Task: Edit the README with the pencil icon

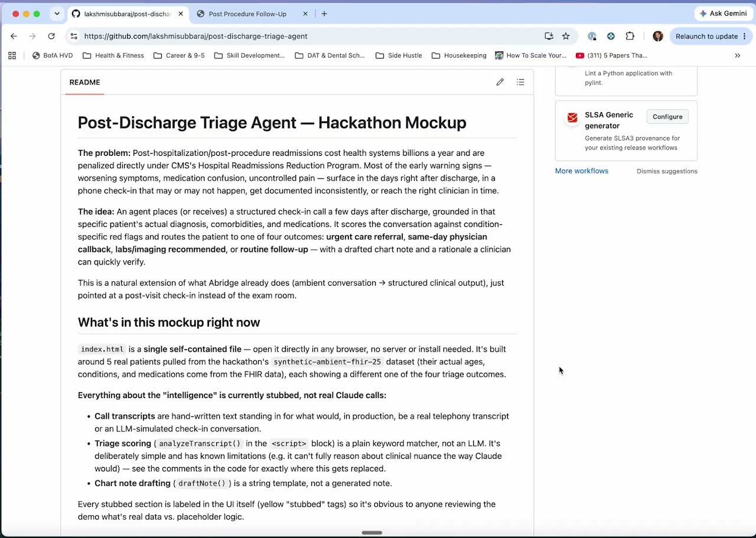Action: [500, 82]
